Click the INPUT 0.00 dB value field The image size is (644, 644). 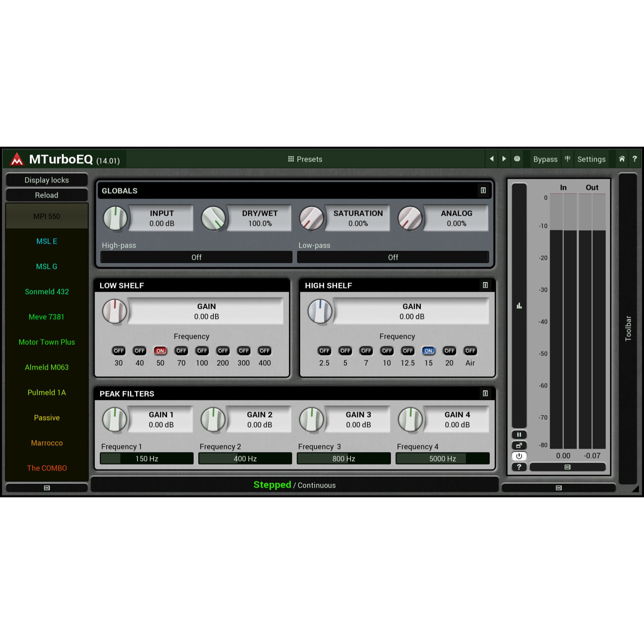click(x=162, y=218)
